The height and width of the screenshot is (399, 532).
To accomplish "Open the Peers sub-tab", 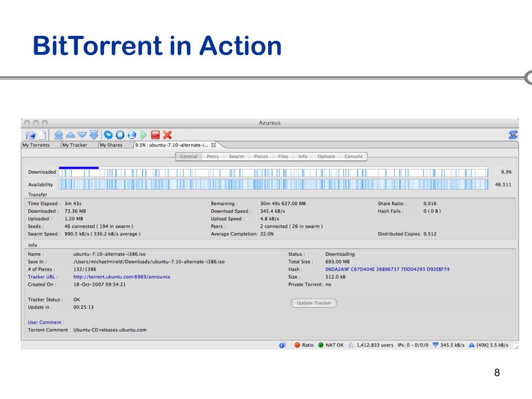I will click(x=212, y=156).
